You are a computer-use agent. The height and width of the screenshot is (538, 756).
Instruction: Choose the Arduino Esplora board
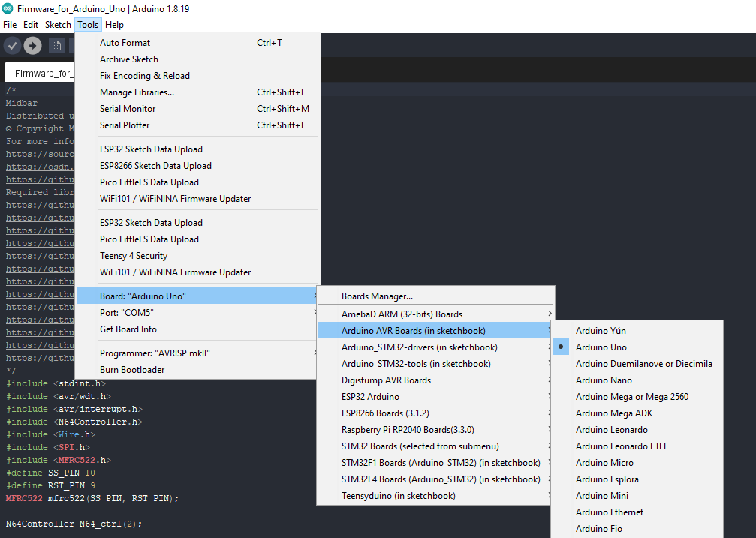(x=637, y=479)
